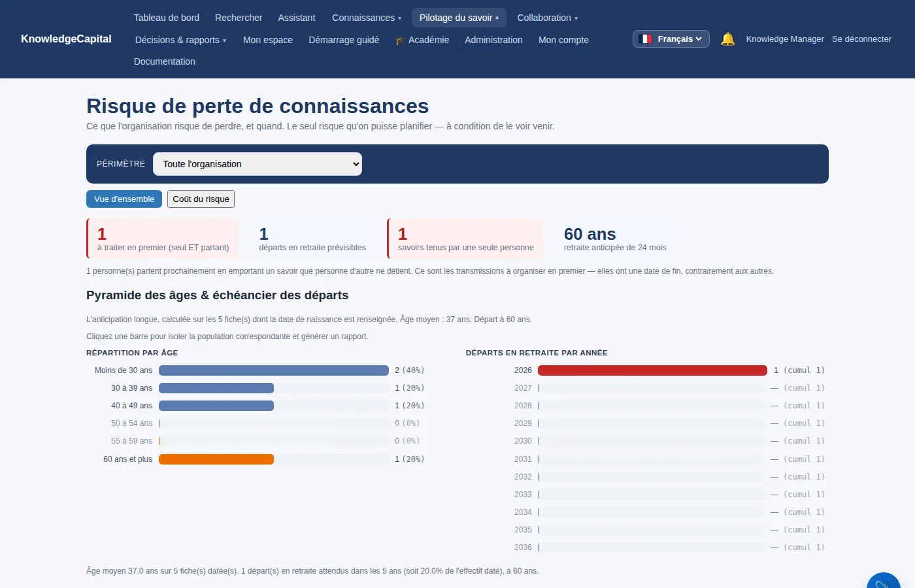Click the red 2026 retirement departures bar
This screenshot has height=588, width=915.
[652, 370]
